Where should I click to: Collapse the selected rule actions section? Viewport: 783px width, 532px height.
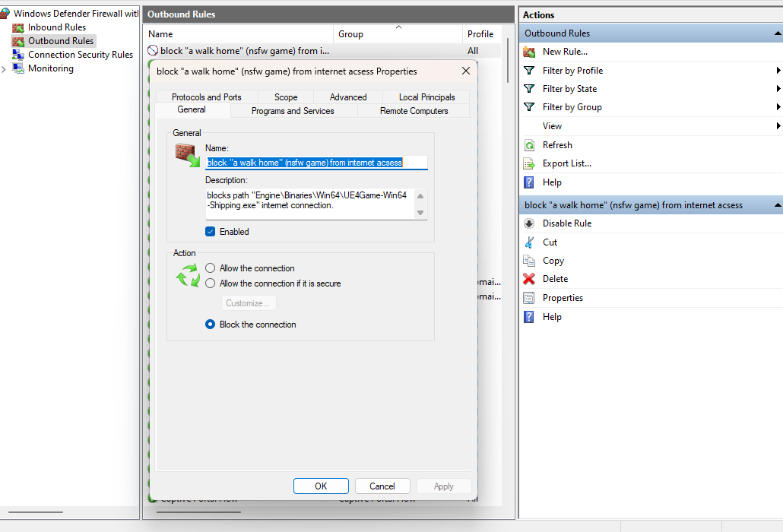click(778, 205)
